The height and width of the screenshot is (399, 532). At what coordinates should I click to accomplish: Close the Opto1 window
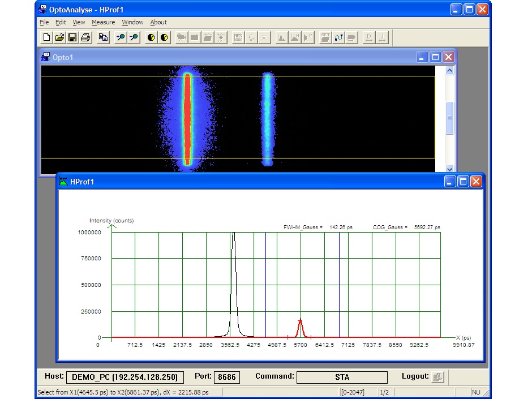[x=449, y=57]
